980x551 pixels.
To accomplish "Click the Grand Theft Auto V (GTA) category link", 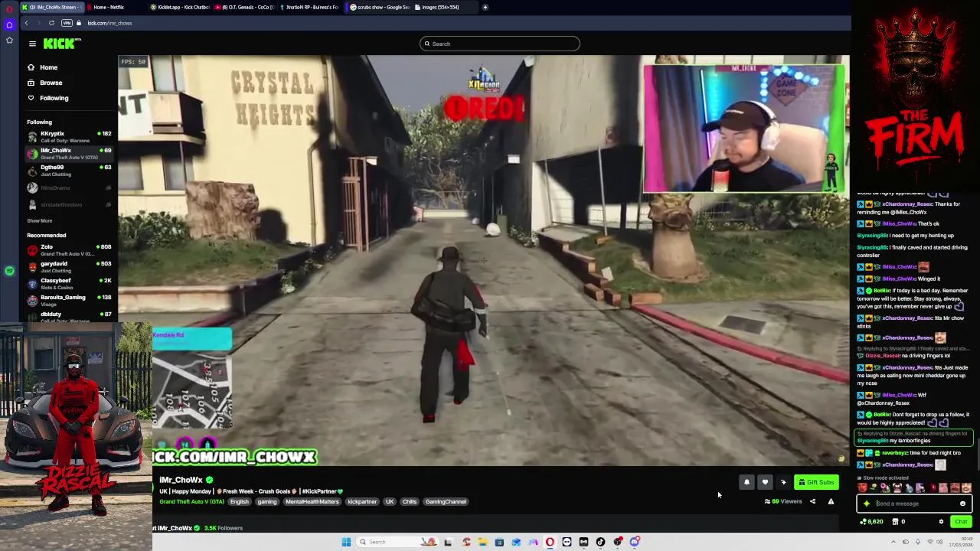I will point(191,501).
